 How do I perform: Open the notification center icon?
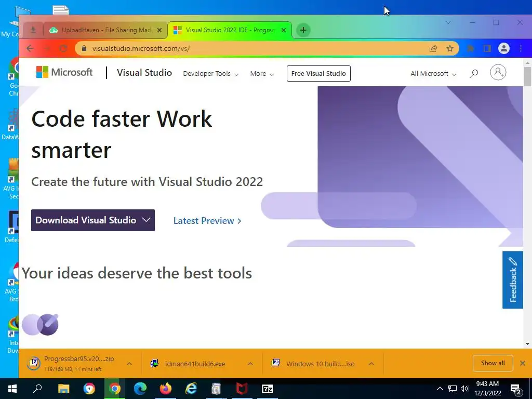(516, 389)
